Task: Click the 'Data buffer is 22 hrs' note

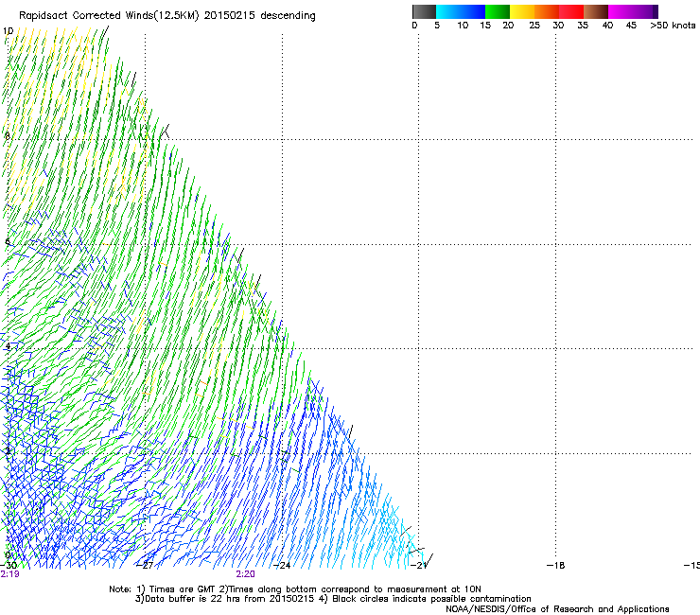Action: (x=333, y=599)
